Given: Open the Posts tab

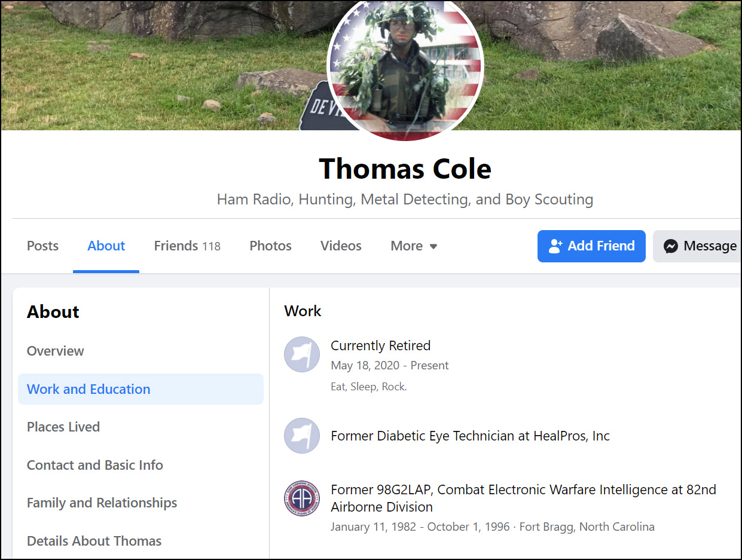Looking at the screenshot, I should tap(42, 246).
